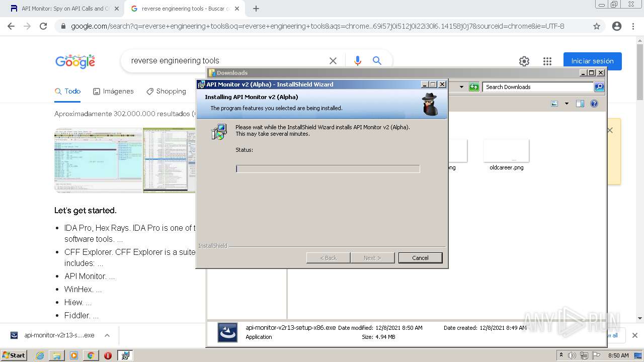Close the API Monitor browser tab
644x362 pixels.
[x=117, y=9]
